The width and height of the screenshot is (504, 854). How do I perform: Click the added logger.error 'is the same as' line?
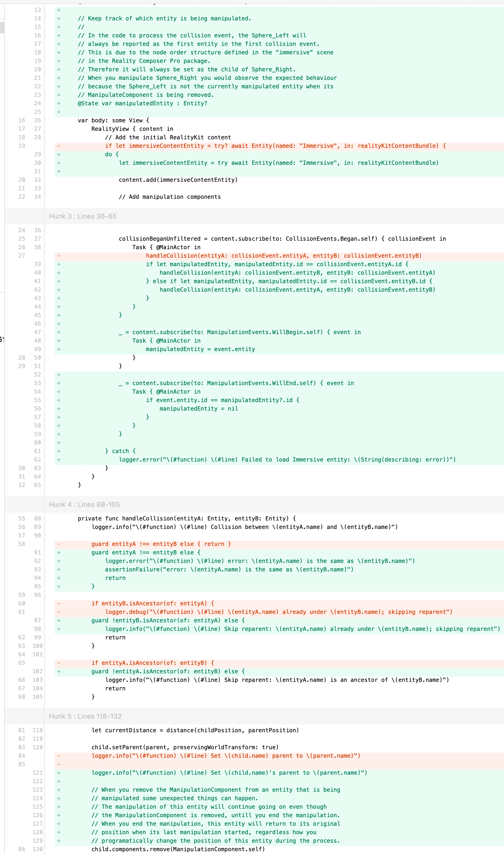pos(260,561)
